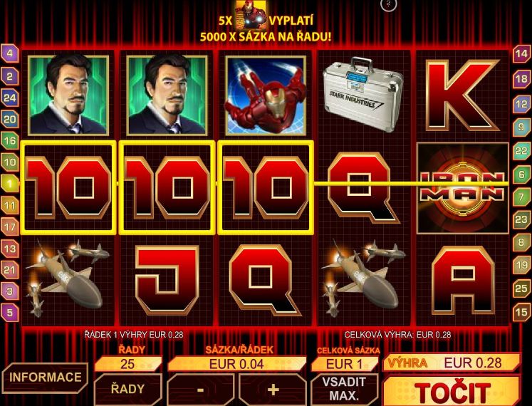The width and height of the screenshot is (532, 406).
Task: Select payline 4 marker on left
Action: point(10,53)
